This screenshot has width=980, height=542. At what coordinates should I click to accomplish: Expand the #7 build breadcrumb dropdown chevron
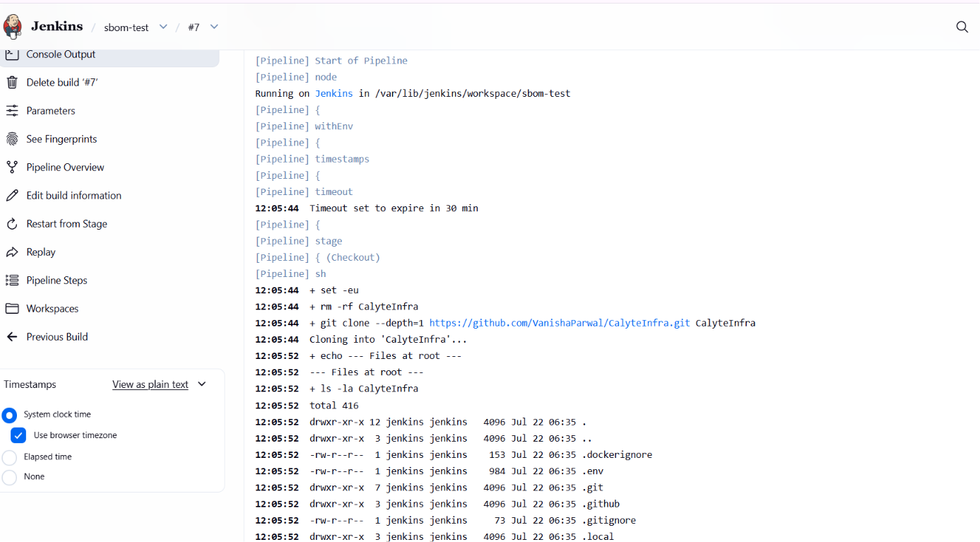(214, 27)
